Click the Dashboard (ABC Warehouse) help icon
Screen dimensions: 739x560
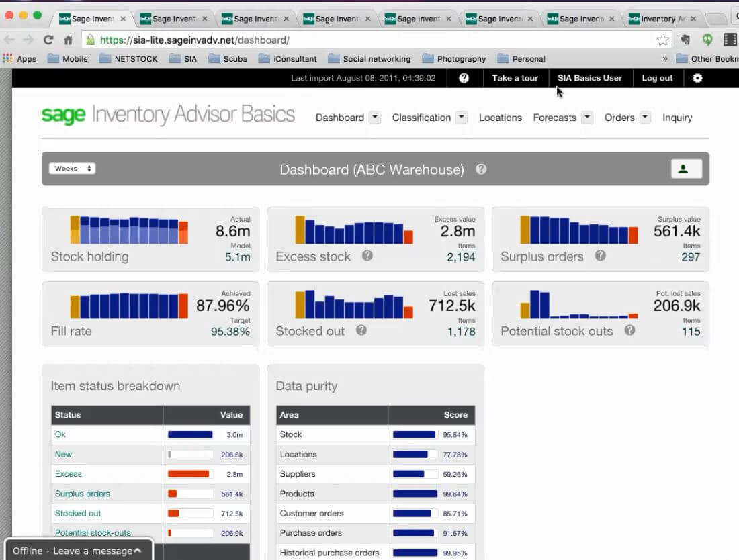click(481, 170)
